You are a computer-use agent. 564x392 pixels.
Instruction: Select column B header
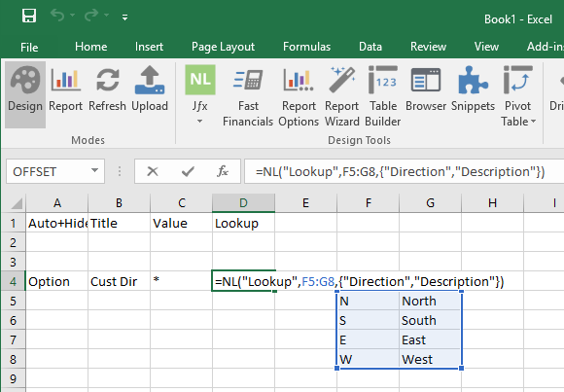[119, 203]
